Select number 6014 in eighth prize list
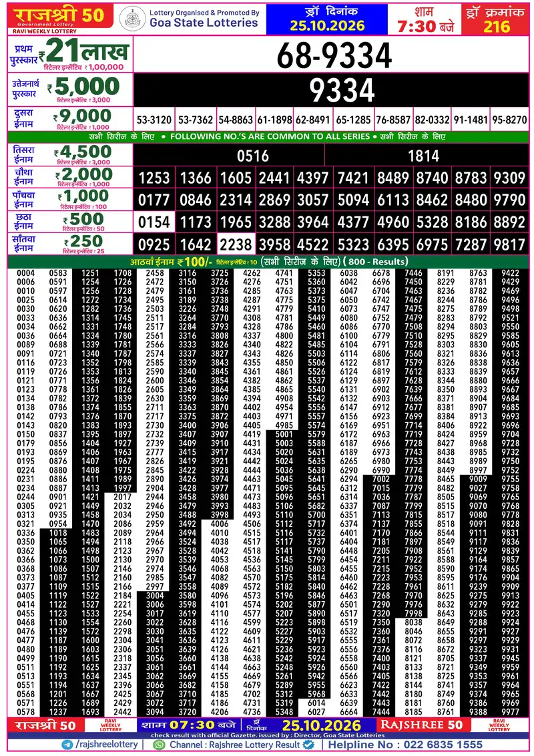The image size is (534, 756). [x=316, y=703]
